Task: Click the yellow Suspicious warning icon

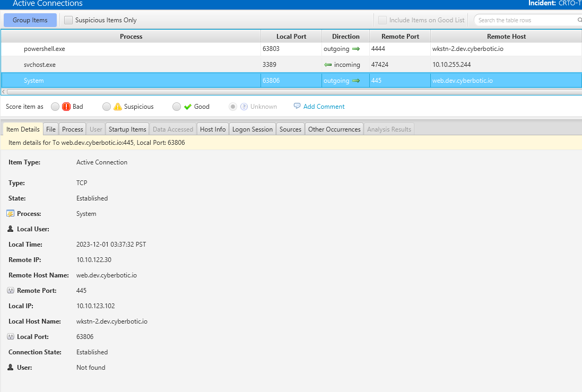Action: 118,107
